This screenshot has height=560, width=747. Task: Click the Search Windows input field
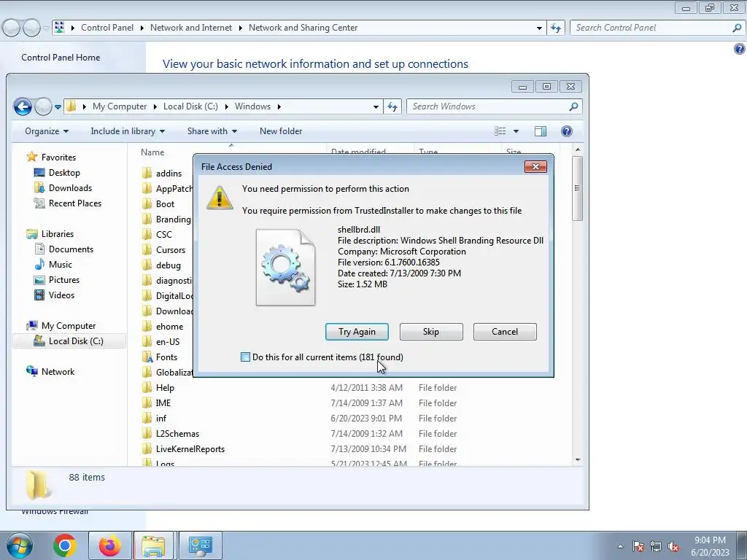tap(488, 106)
